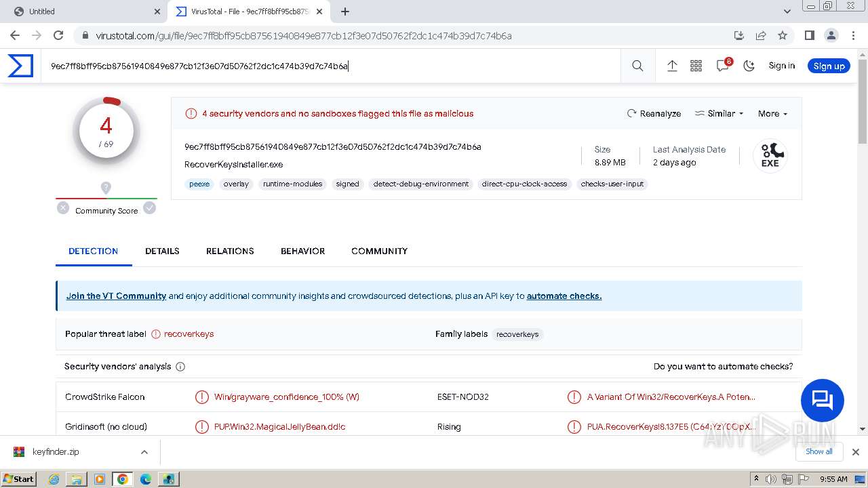868x488 pixels.
Task: Click the recoverkeys family label chip
Action: [517, 334]
